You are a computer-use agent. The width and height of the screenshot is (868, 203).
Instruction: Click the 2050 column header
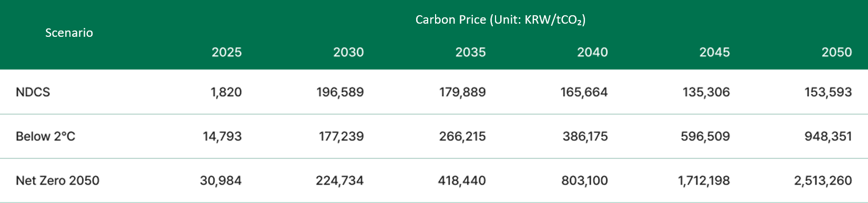coord(836,52)
